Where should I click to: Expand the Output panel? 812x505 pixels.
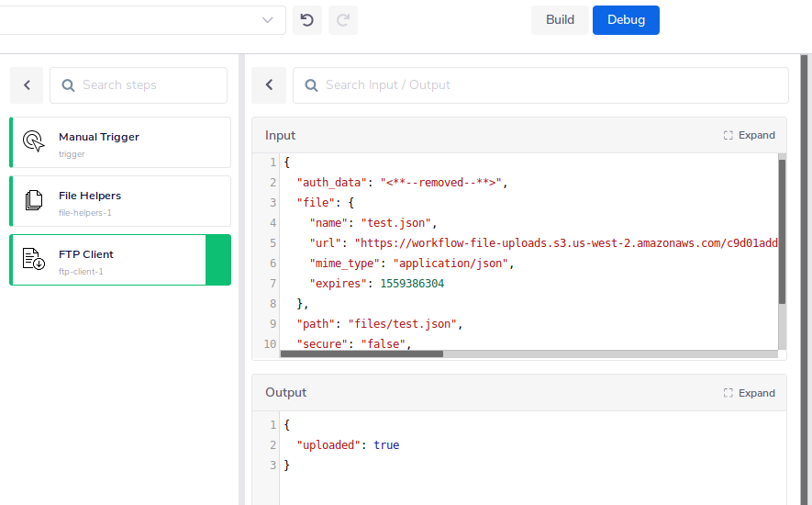[749, 392]
